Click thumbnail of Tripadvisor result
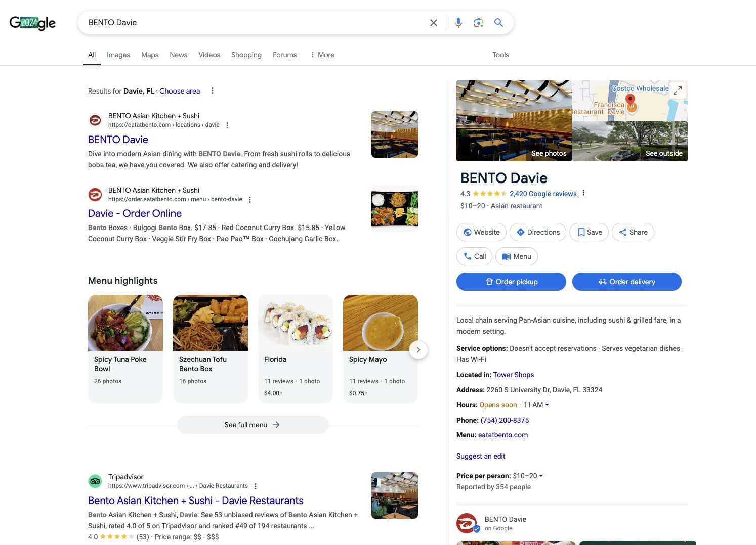Image resolution: width=756 pixels, height=545 pixels. (x=395, y=495)
